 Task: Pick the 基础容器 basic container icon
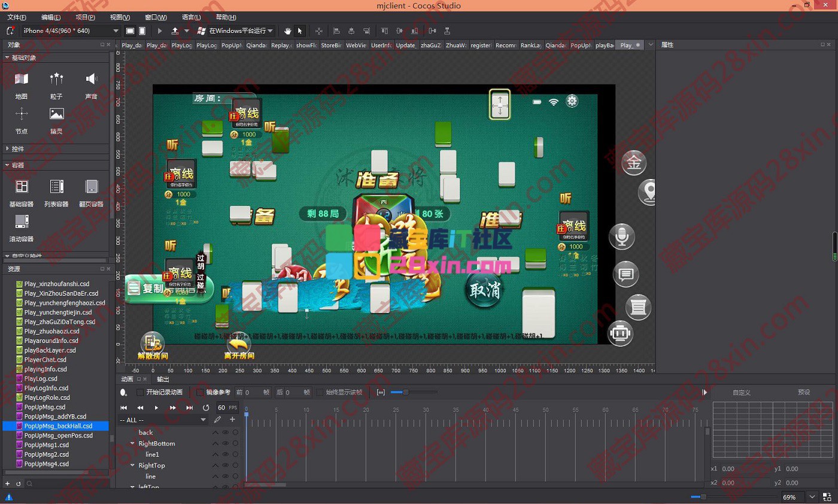tap(22, 187)
